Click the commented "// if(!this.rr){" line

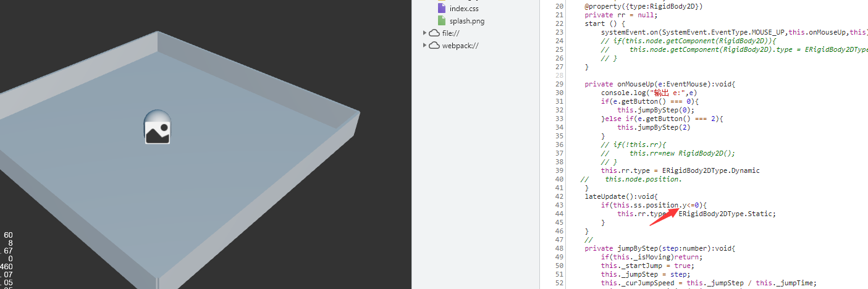pos(634,144)
